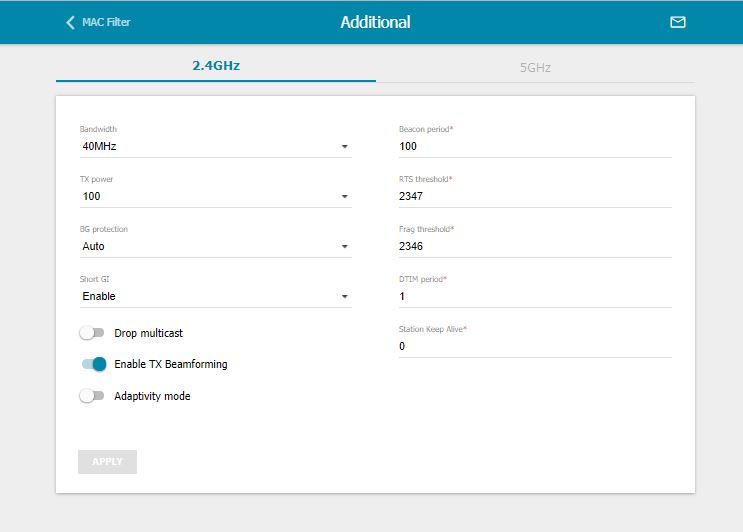
Task: Open the Bandwidth 40MHz dropdown
Action: click(x=215, y=146)
